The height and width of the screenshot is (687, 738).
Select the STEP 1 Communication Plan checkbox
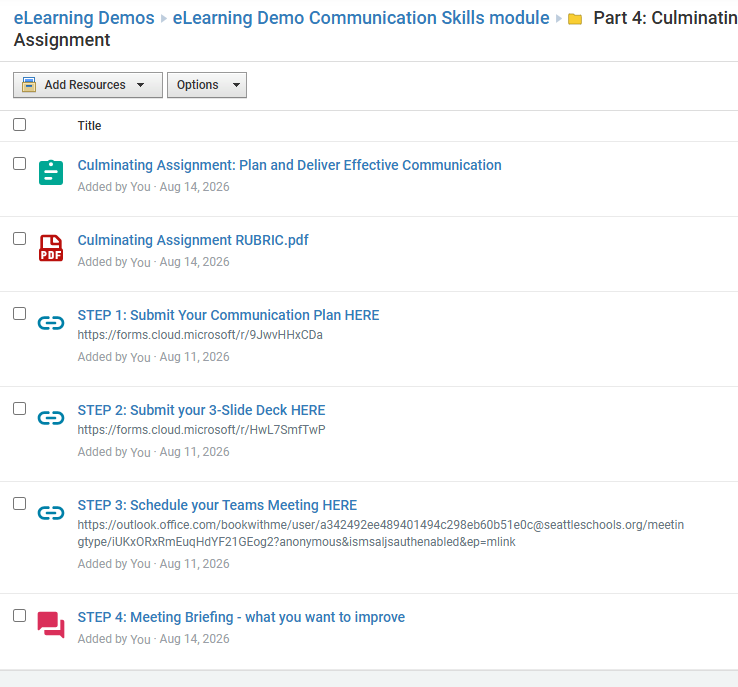(x=19, y=313)
